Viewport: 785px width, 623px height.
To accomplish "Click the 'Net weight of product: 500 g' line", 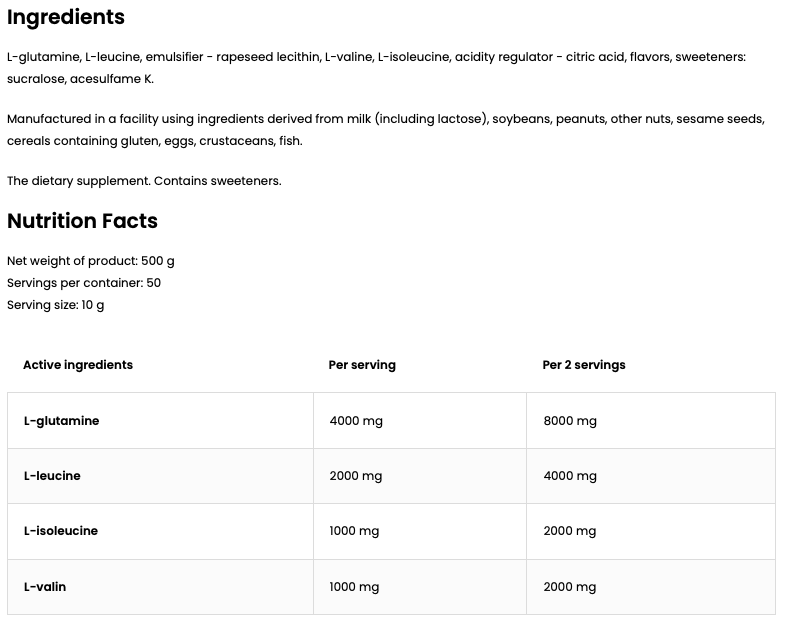I will [x=91, y=261].
